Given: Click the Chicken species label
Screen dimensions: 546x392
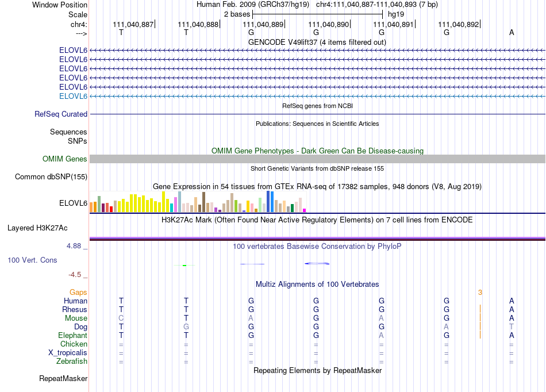Looking at the screenshot, I should [x=74, y=344].
